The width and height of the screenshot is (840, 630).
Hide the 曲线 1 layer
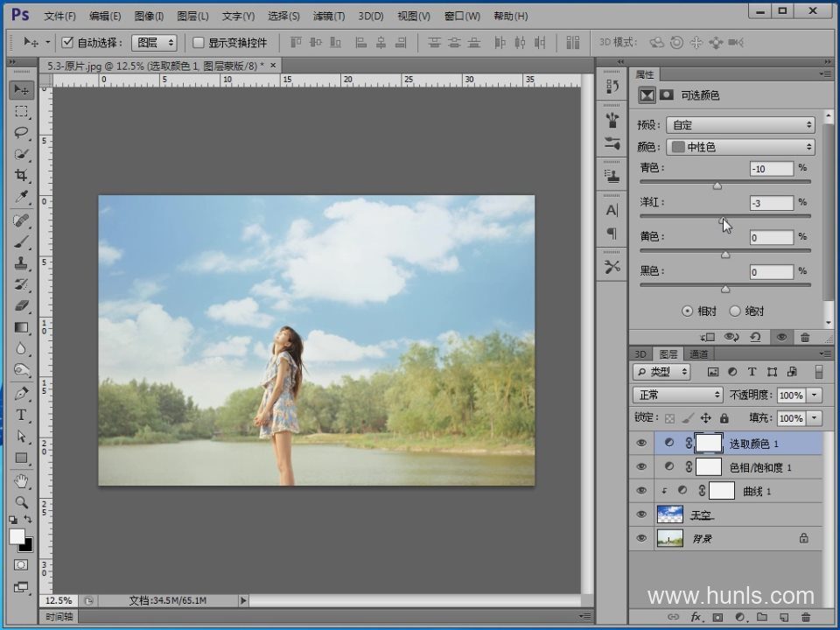point(641,491)
